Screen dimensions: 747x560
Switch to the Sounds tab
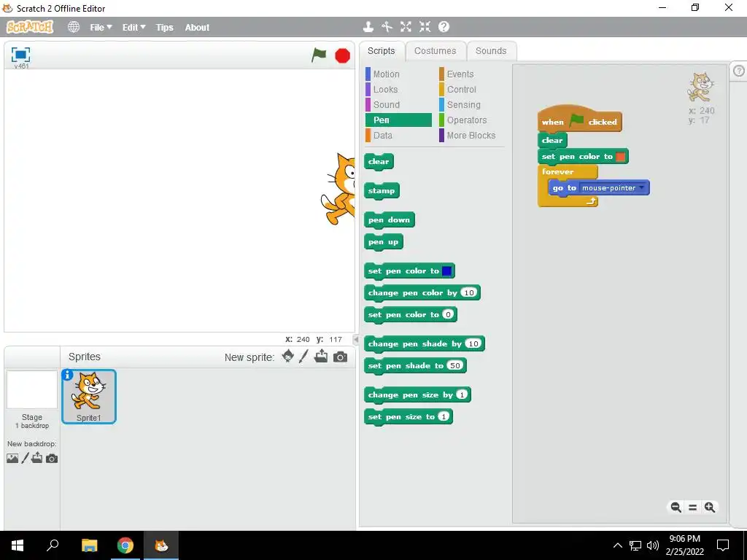click(491, 51)
